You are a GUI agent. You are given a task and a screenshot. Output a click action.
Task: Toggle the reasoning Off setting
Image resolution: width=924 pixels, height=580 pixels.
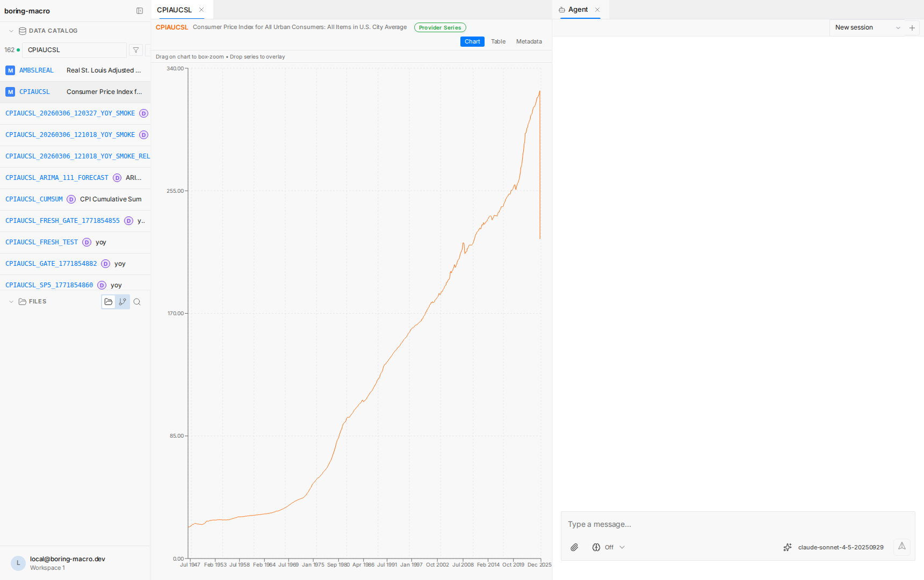click(x=609, y=547)
